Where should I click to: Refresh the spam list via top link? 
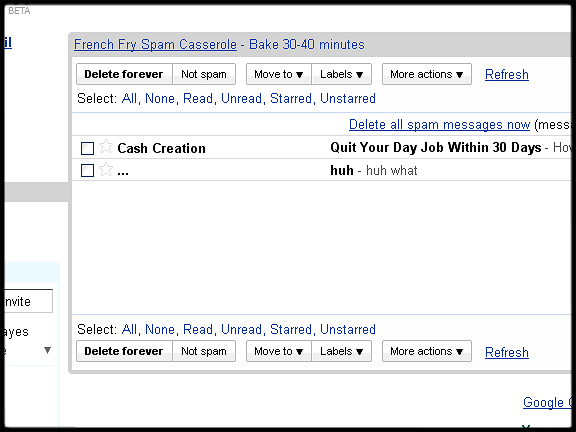click(x=507, y=75)
